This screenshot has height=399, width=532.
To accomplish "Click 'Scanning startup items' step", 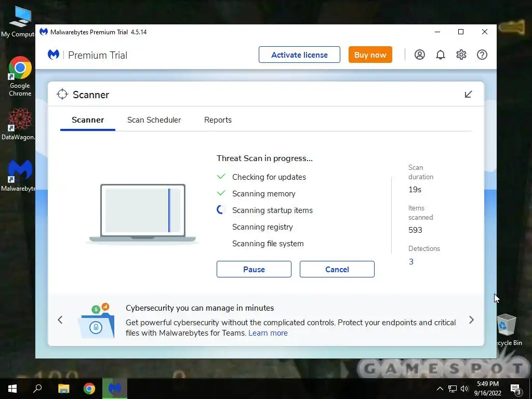I will point(272,210).
